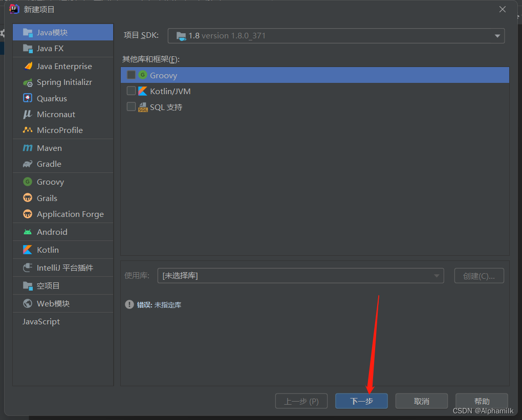Image resolution: width=522 pixels, height=420 pixels.
Task: Click the 项目 SDK: label
Action: (141, 35)
